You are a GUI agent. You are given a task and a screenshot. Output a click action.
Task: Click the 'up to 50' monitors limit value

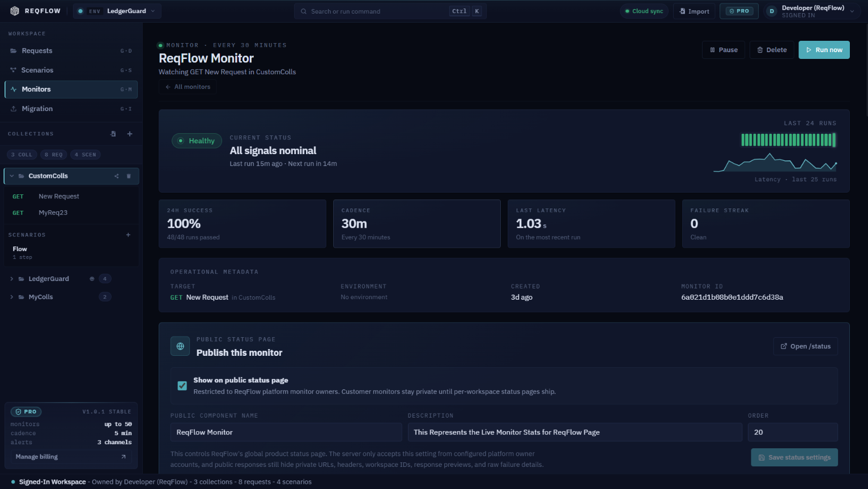point(118,424)
